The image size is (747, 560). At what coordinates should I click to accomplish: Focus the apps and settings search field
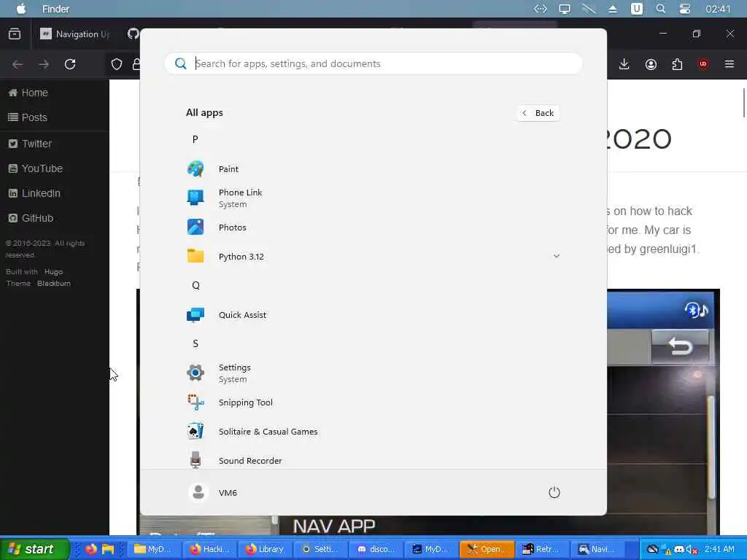pos(373,63)
